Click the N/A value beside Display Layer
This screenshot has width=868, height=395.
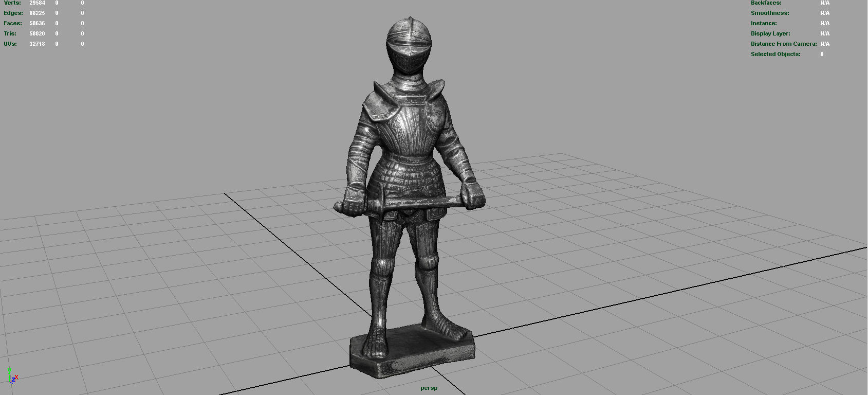click(x=825, y=33)
